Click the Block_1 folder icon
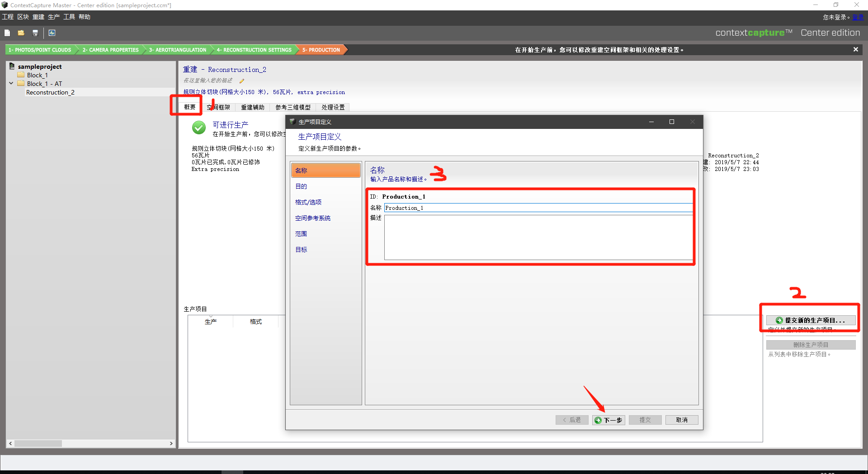868x474 pixels. tap(21, 75)
